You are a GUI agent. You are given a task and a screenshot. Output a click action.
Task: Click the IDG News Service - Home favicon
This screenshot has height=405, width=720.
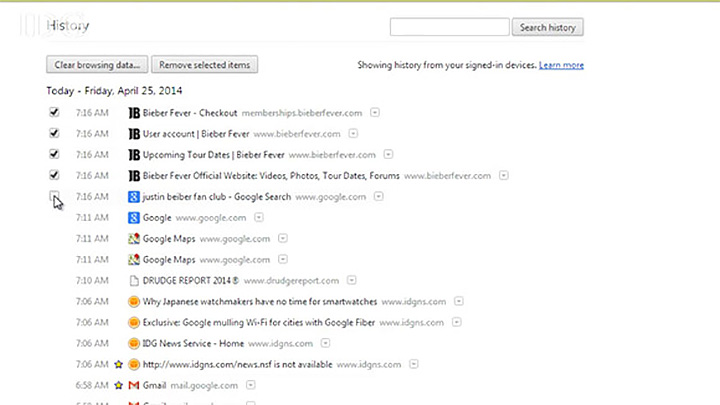click(134, 343)
